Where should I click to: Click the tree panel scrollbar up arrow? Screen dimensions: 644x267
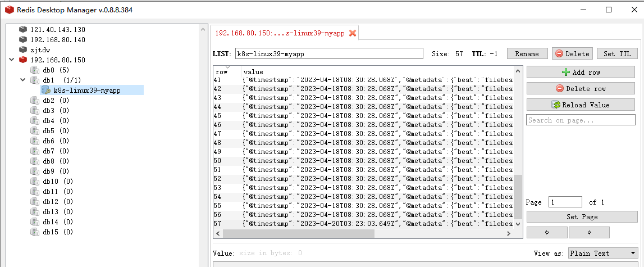coord(203,29)
